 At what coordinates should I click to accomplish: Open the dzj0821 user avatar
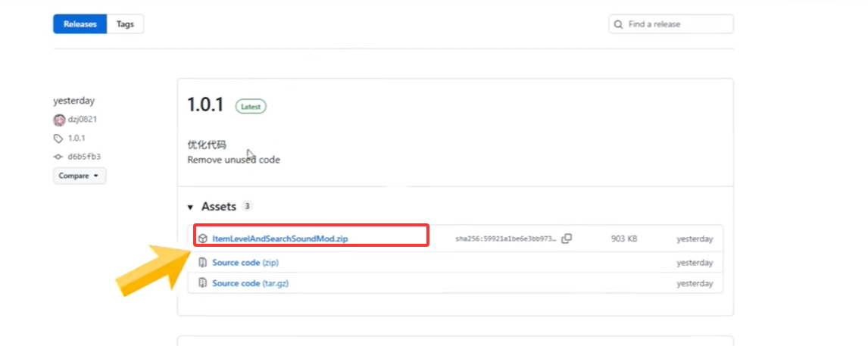coord(59,120)
